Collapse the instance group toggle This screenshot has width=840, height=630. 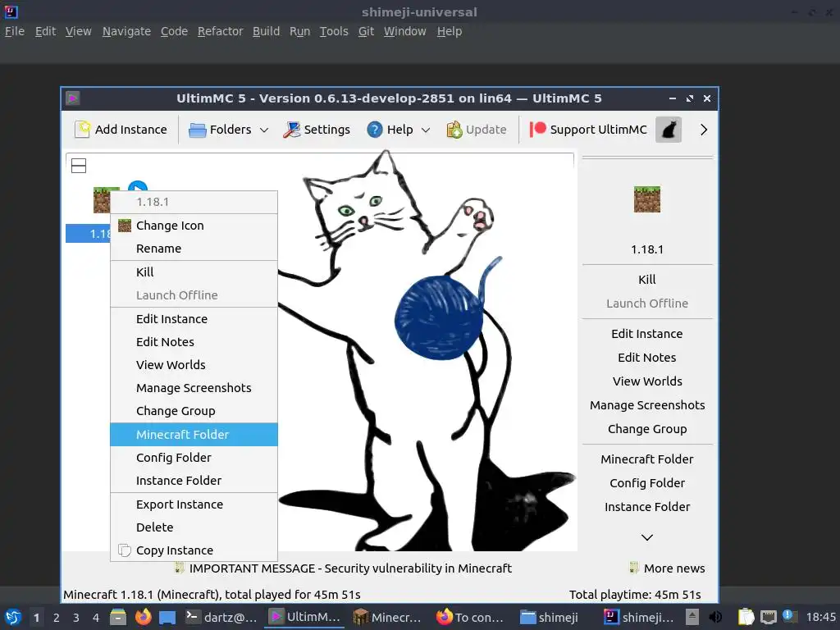pos(79,166)
